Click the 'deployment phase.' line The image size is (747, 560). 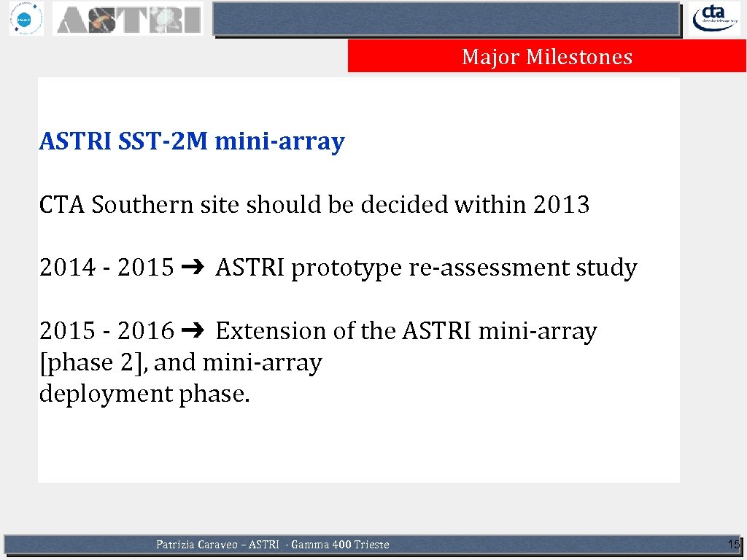(144, 394)
